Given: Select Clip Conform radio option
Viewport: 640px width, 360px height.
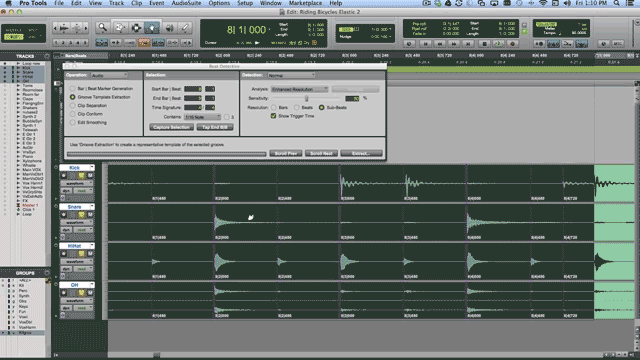Looking at the screenshot, I should coord(73,114).
